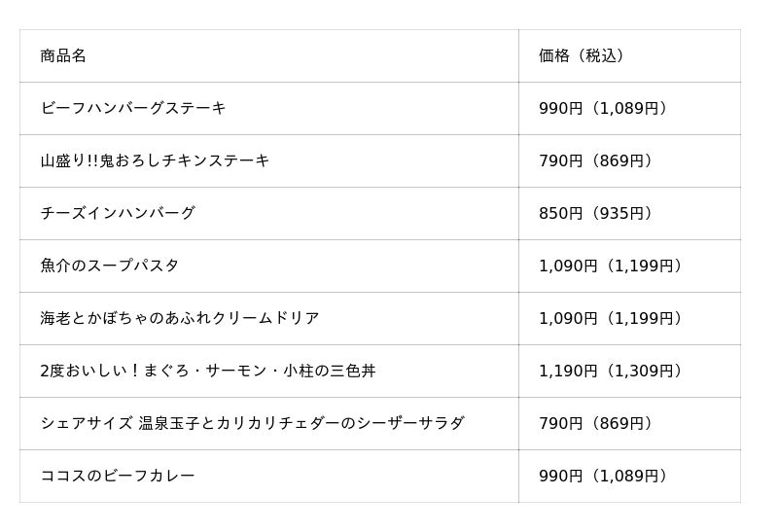Viewport: 778px width, 532px height.
Task: Select the まぐろ・サーモン・小柱の三色丼 item
Action: pos(208,371)
